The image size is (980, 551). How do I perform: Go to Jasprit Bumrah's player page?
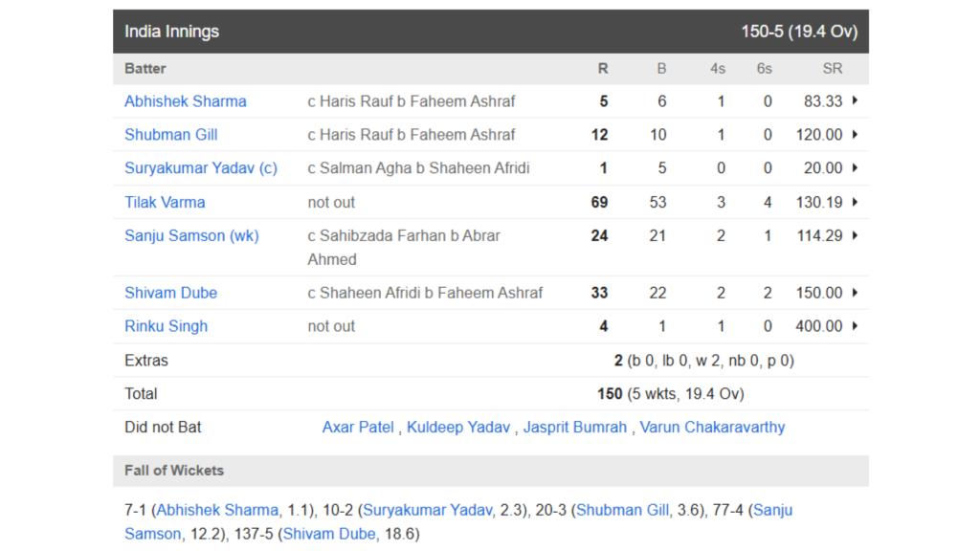point(574,428)
